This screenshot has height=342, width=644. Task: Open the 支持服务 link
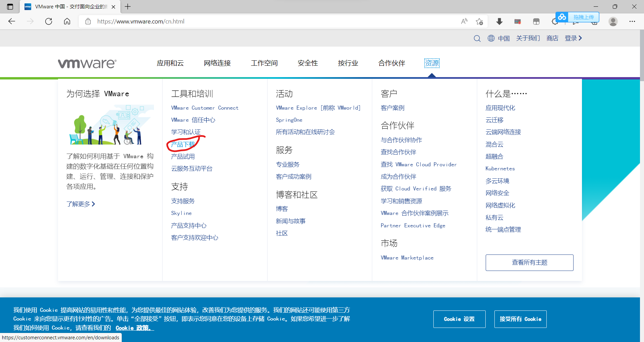[183, 201]
